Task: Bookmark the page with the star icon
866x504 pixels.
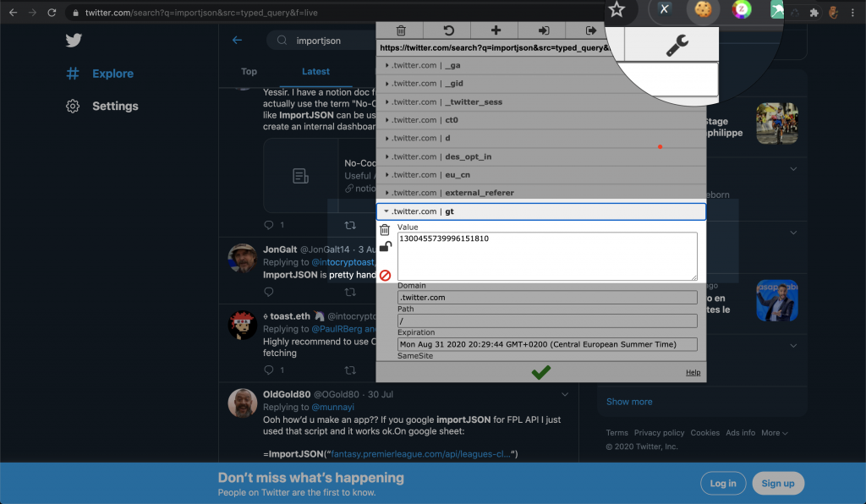Action: click(617, 9)
